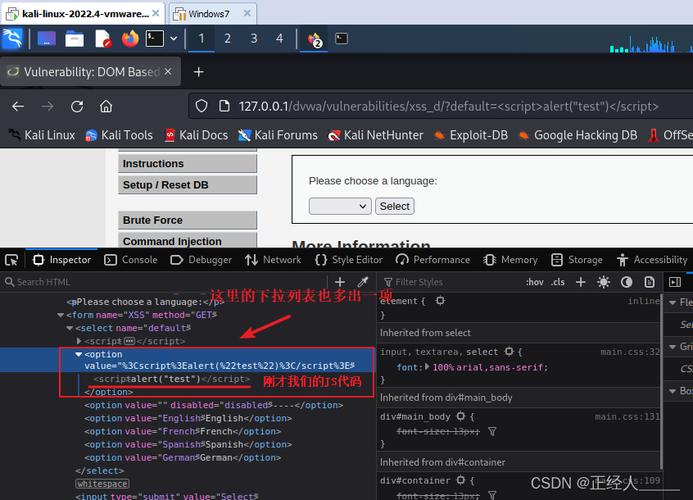The height and width of the screenshot is (500, 693).
Task: Switch to the Accessibility devtools tab
Action: click(x=652, y=260)
